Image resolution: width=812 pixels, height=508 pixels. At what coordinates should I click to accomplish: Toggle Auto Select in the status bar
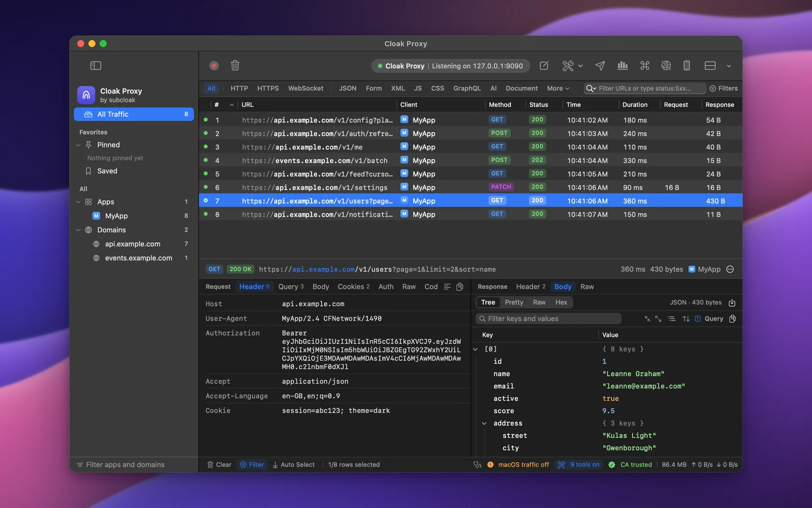[x=293, y=465]
